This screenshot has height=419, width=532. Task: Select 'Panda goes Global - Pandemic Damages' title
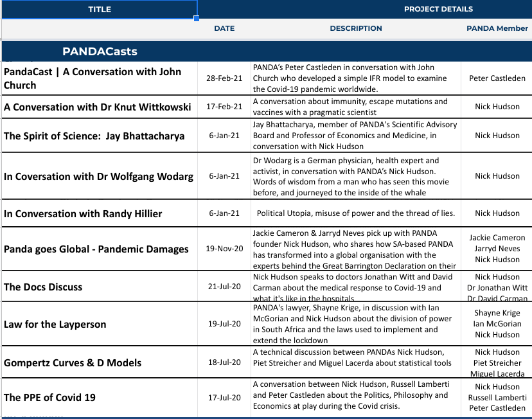click(x=100, y=249)
